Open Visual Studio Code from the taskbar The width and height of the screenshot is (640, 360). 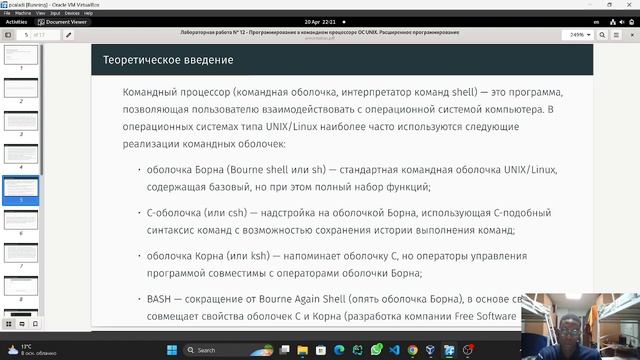click(394, 350)
